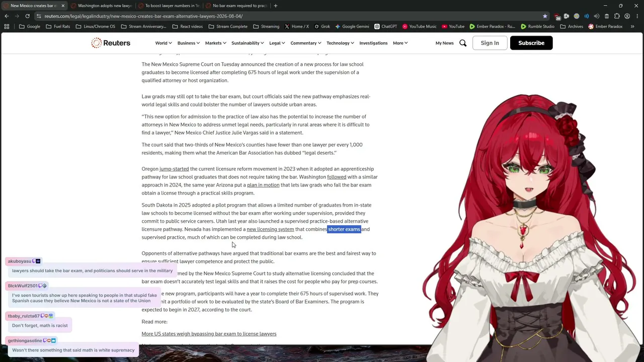
Task: Click the globe extension icon
Action: [577, 16]
